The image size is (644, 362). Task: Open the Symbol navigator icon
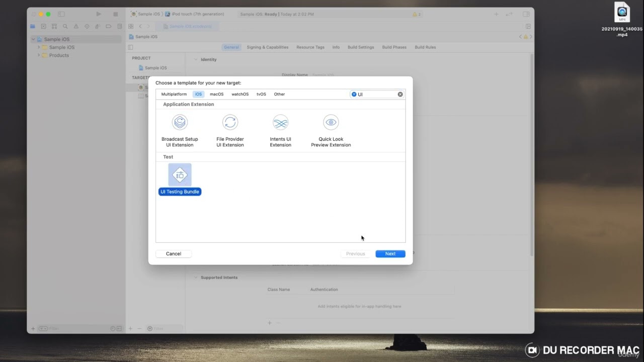(54, 26)
